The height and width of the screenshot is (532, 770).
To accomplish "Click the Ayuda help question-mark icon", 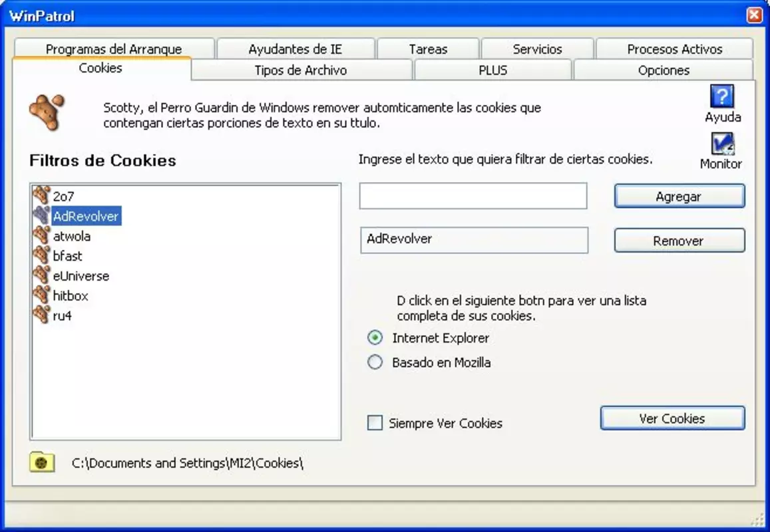I will tap(722, 96).
